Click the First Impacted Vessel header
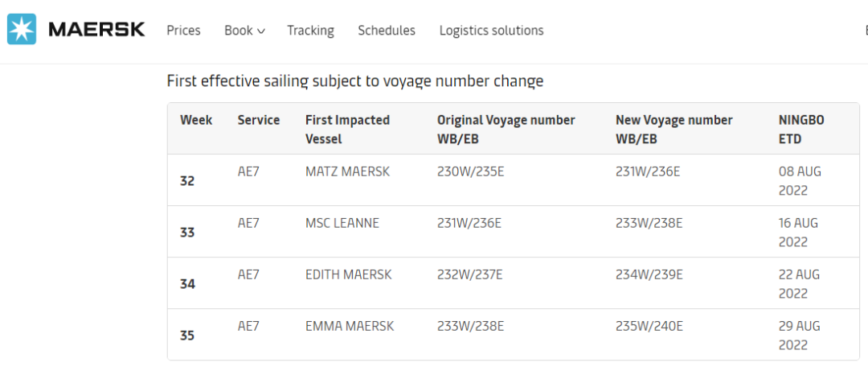 pos(347,129)
